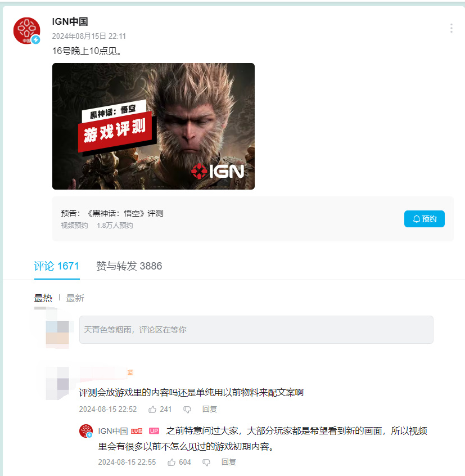Open the 黑神话 review image thumbnail
The width and height of the screenshot is (465, 476).
click(x=154, y=126)
